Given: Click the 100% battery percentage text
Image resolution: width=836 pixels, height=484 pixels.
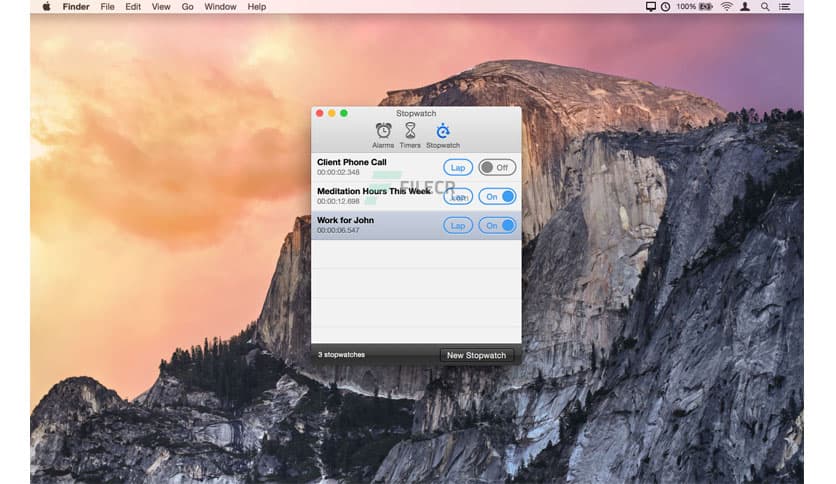Looking at the screenshot, I should 686,6.
